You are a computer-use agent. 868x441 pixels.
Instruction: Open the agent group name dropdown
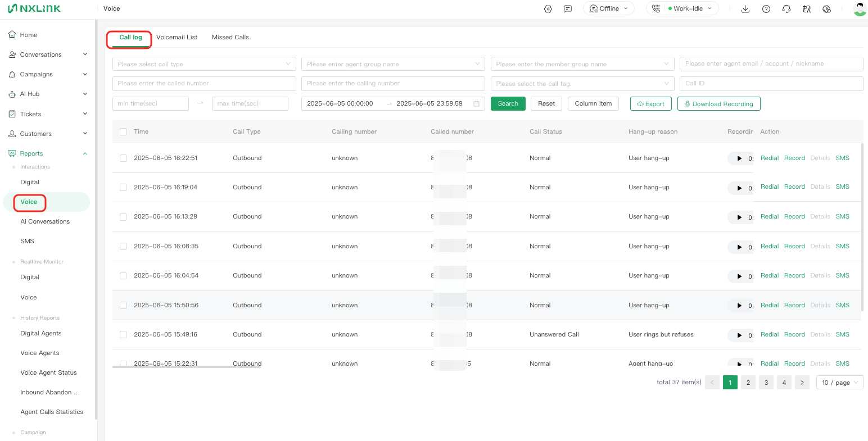click(x=393, y=64)
